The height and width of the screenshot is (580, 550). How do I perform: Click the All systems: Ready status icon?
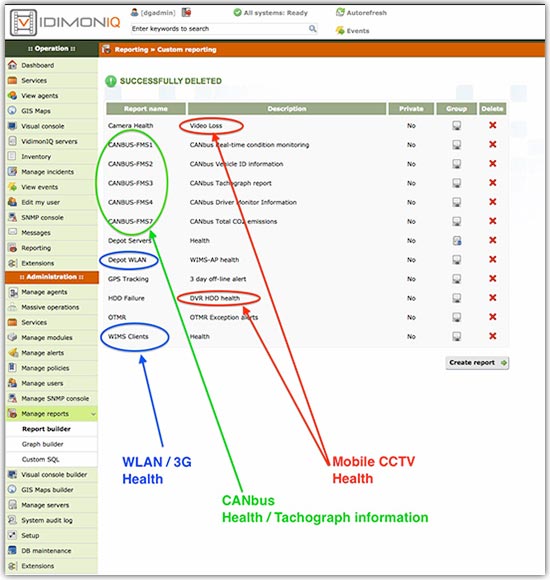coord(237,13)
